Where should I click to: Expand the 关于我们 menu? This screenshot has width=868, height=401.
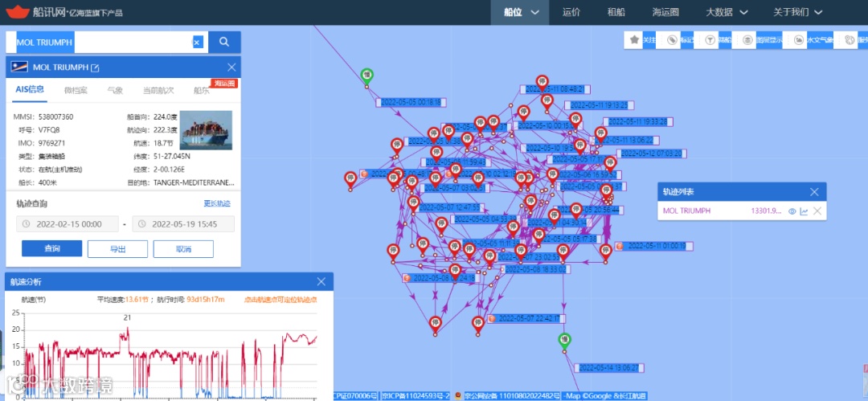click(x=798, y=12)
